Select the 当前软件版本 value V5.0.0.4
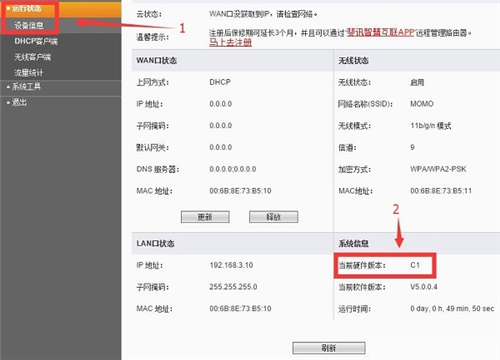Image resolution: width=500 pixels, height=360 pixels. click(424, 287)
